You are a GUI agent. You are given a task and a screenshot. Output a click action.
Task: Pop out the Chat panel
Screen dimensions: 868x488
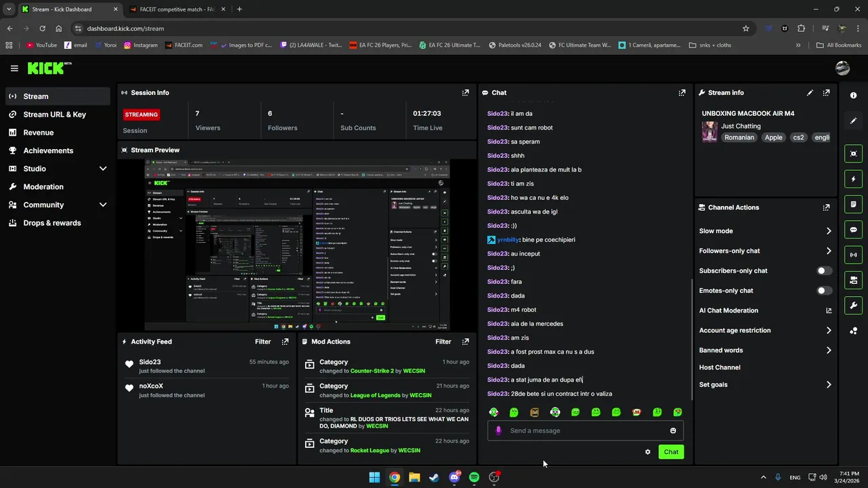682,93
